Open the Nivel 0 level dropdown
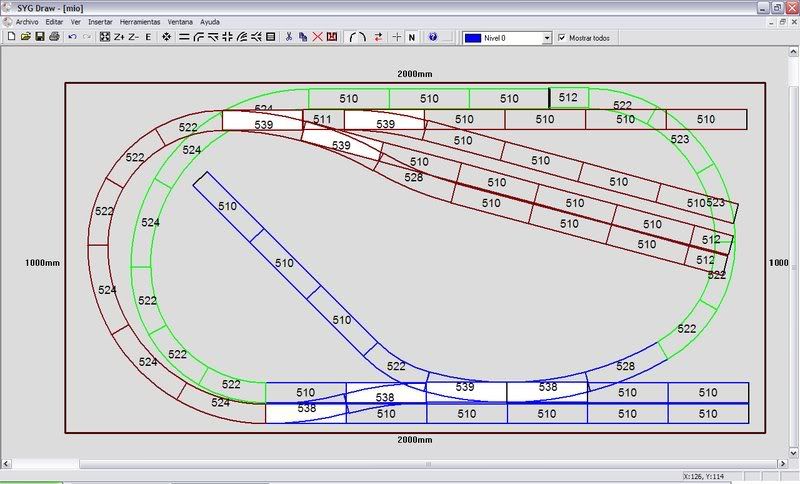This screenshot has height=484, width=800. pyautogui.click(x=546, y=38)
